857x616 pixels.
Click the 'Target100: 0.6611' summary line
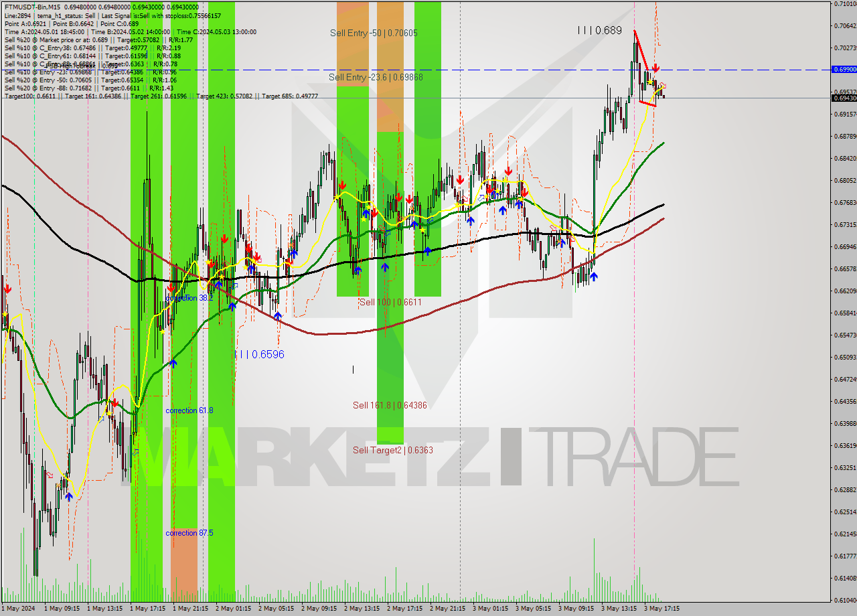(161, 96)
